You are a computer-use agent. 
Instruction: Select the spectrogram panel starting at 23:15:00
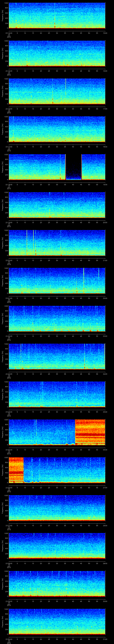coord(57,54)
